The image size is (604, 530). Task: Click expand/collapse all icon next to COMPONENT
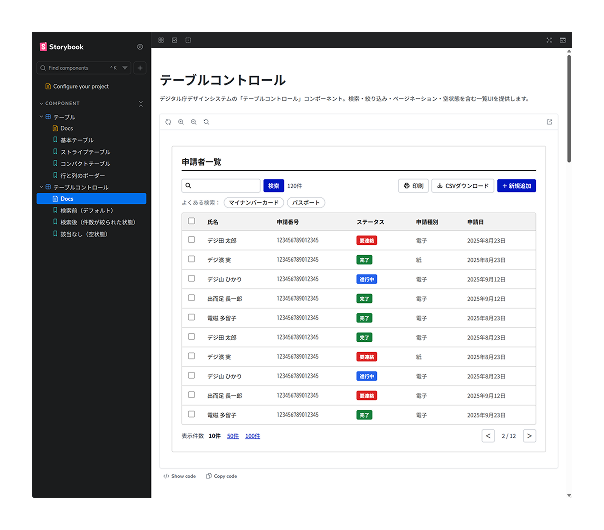click(x=141, y=104)
